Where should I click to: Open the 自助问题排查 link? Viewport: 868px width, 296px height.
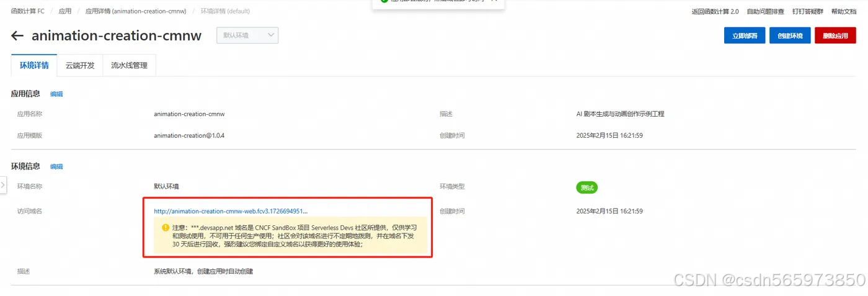[765, 11]
